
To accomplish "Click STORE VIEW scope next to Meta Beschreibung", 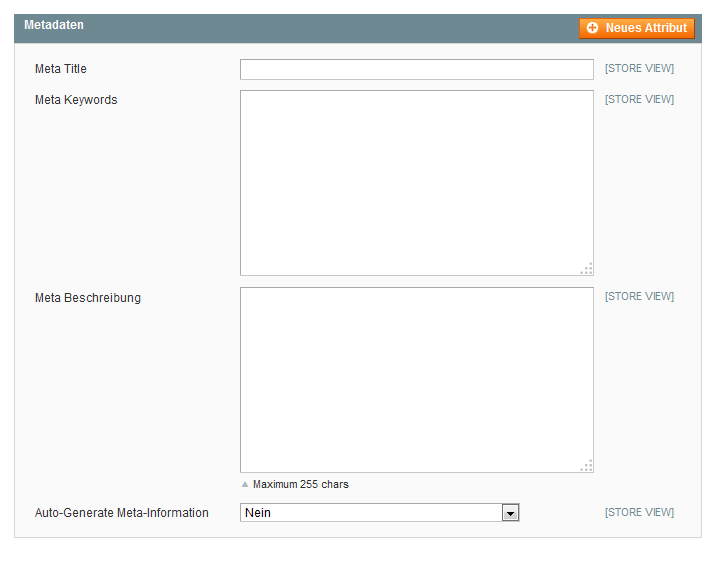I will pos(639,296).
